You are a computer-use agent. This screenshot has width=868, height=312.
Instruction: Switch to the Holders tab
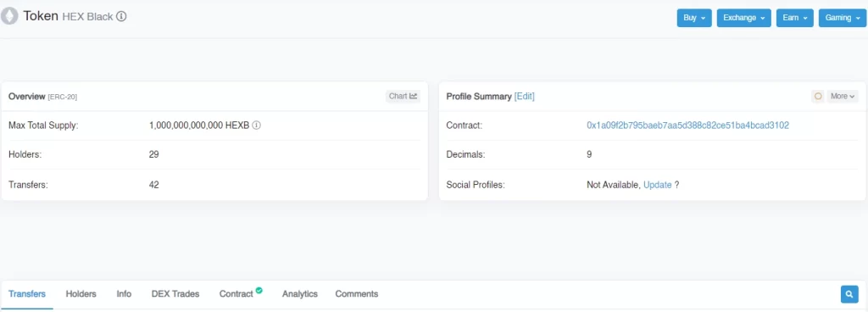pos(81,293)
